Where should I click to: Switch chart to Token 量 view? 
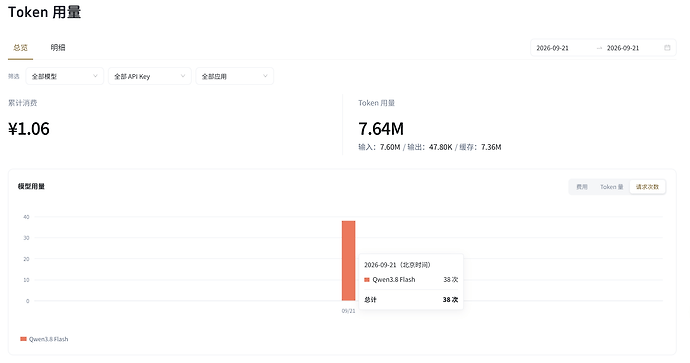(612, 187)
